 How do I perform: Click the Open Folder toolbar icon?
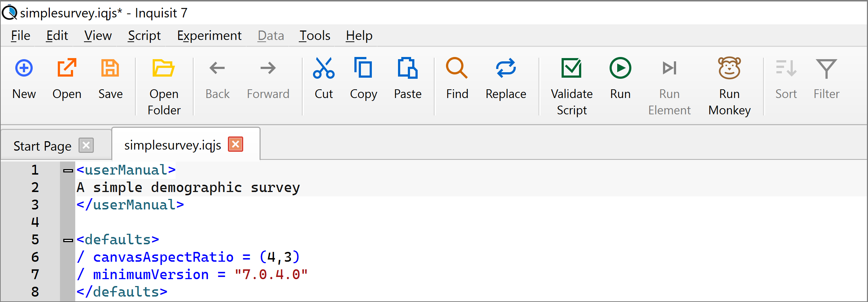click(x=164, y=68)
